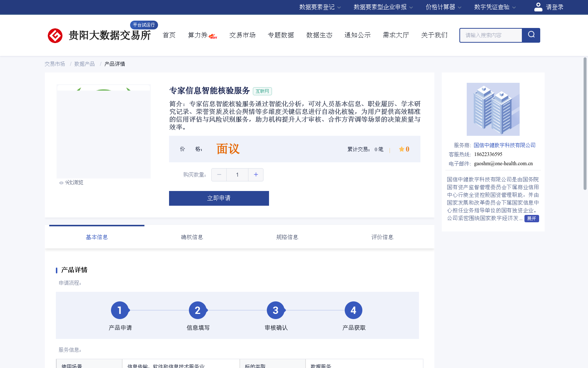Decrease purchase quantity with minus button
Image resolution: width=588 pixels, height=368 pixels.
pos(219,175)
